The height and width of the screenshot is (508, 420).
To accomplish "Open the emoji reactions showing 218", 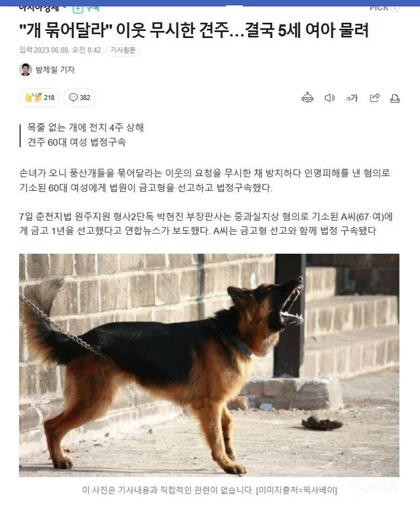I will 39,98.
